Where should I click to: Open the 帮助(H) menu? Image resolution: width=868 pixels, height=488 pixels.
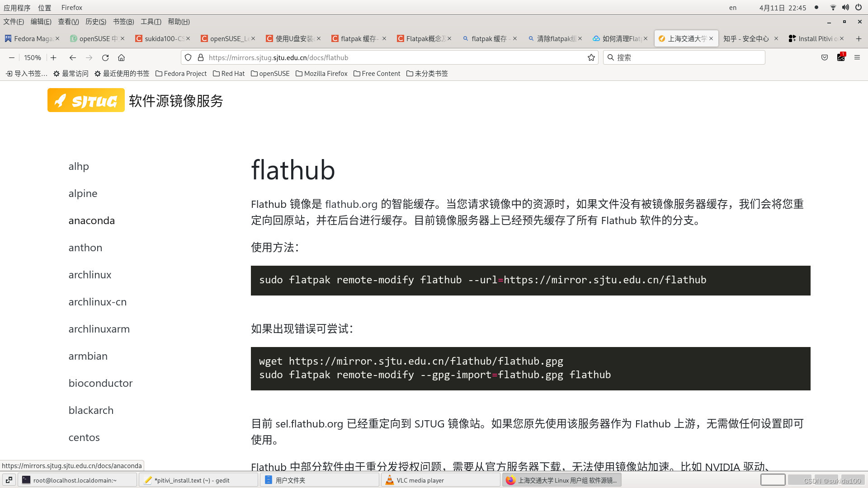179,22
